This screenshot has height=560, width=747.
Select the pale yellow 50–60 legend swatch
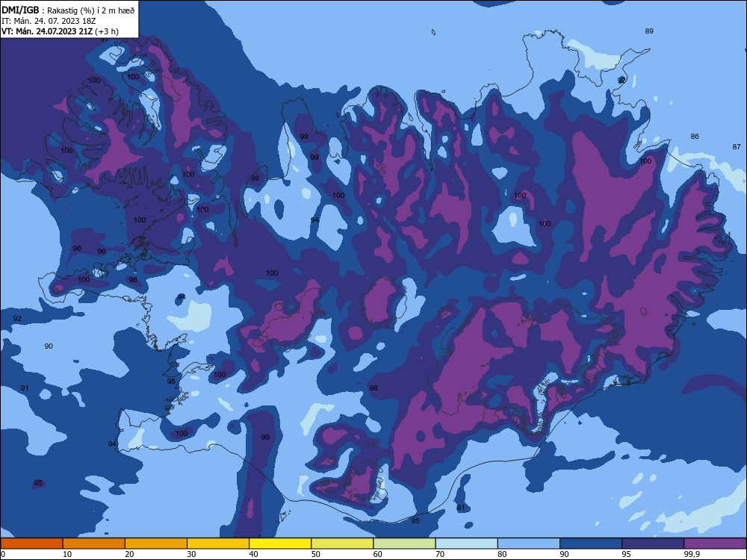[x=342, y=544]
